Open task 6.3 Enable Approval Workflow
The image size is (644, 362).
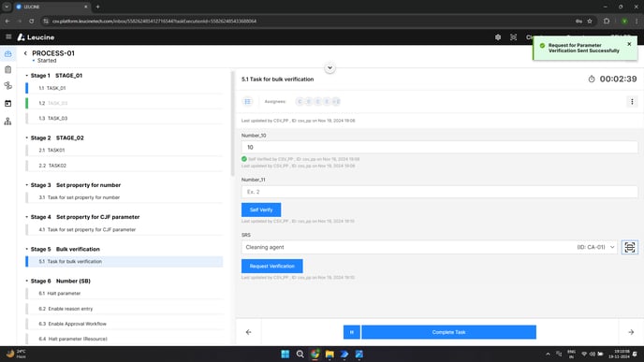(x=124, y=324)
